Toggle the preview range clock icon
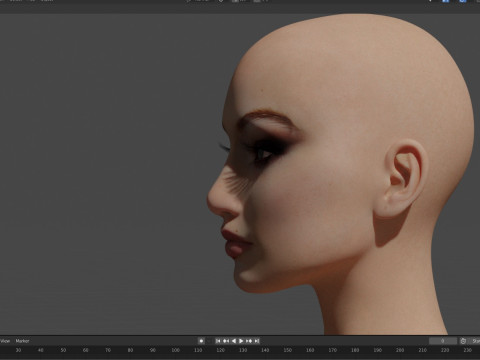This screenshot has height=360, width=480. [x=463, y=341]
